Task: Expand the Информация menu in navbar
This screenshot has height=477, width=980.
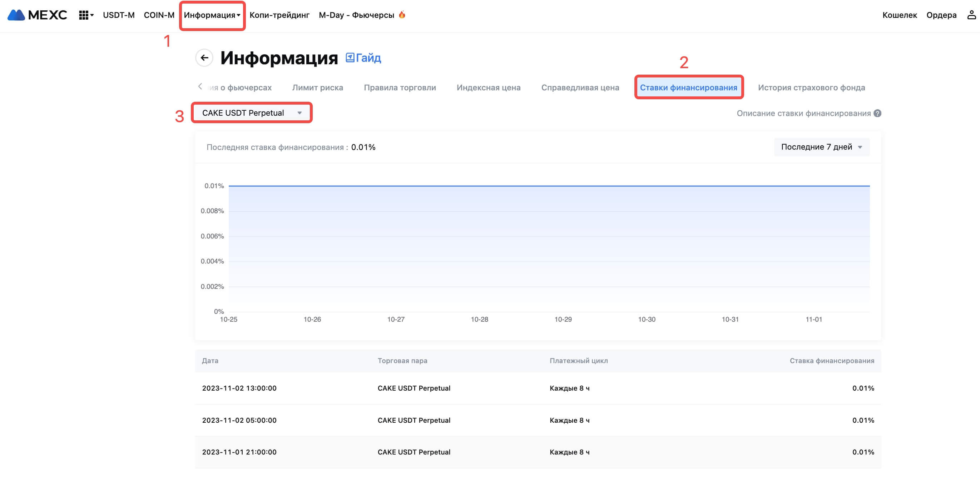Action: (x=212, y=15)
